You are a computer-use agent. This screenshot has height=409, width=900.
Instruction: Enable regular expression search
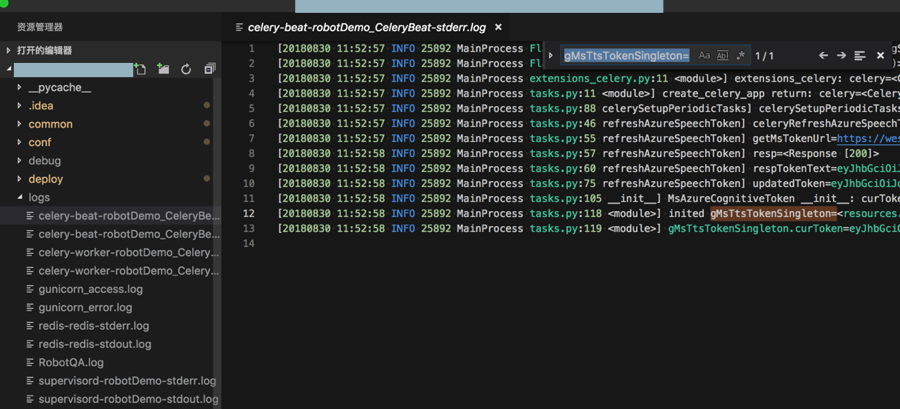click(x=740, y=56)
